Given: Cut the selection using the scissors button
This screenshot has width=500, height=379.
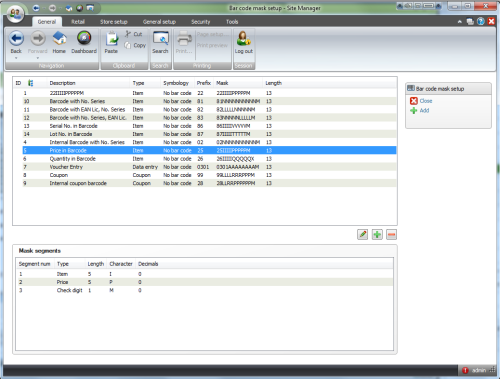Looking at the screenshot, I should coord(134,34).
